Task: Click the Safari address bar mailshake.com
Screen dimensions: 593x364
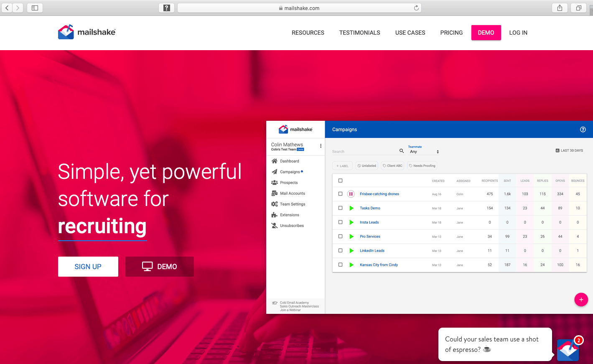Action: pos(299,8)
